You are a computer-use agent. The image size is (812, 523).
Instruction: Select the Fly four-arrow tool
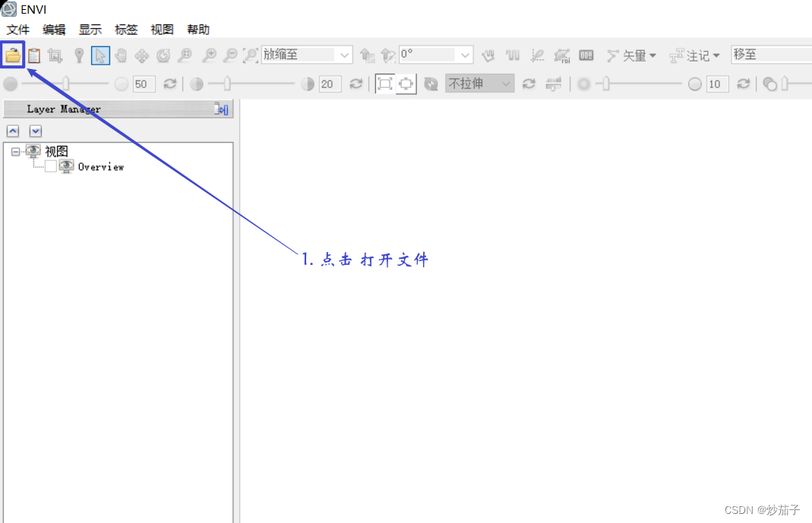click(x=141, y=55)
